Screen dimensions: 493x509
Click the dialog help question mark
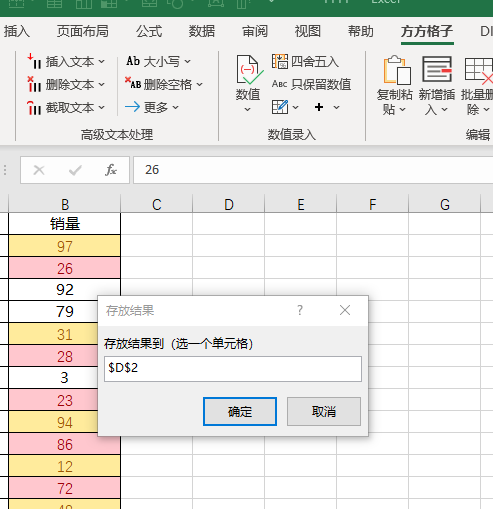coord(300,310)
